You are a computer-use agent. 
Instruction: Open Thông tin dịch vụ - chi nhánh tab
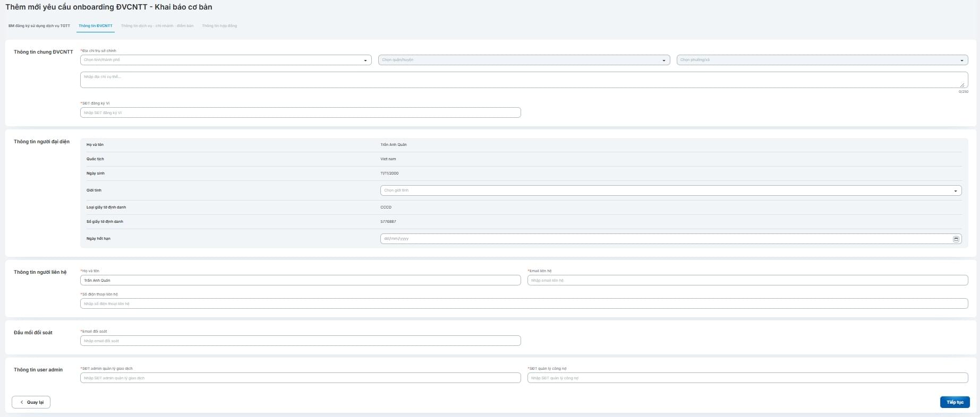[157, 26]
